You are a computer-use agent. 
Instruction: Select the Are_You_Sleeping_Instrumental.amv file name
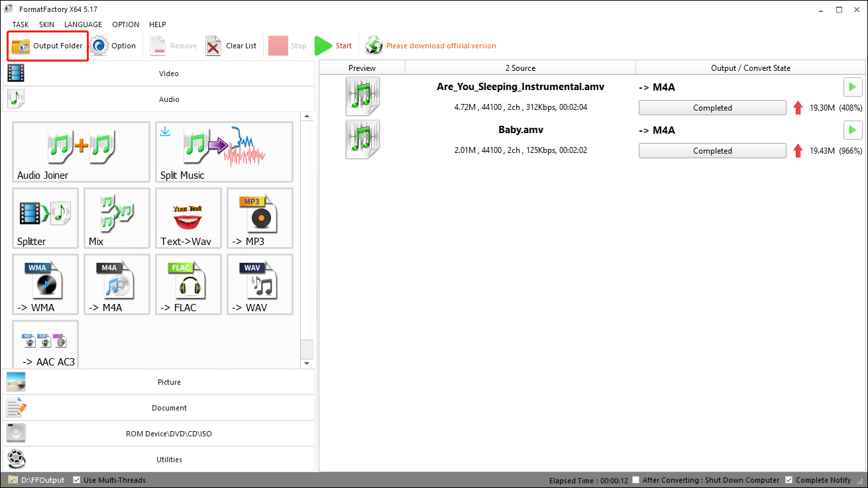[x=520, y=87]
